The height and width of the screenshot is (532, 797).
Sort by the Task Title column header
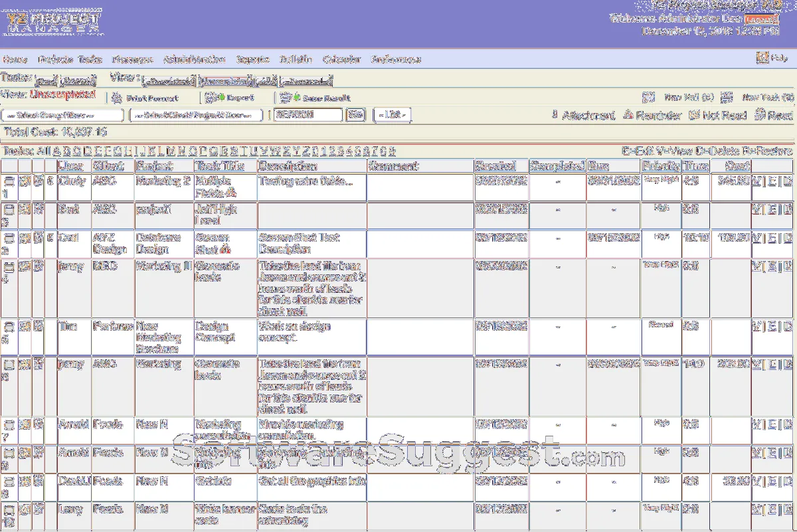point(220,166)
